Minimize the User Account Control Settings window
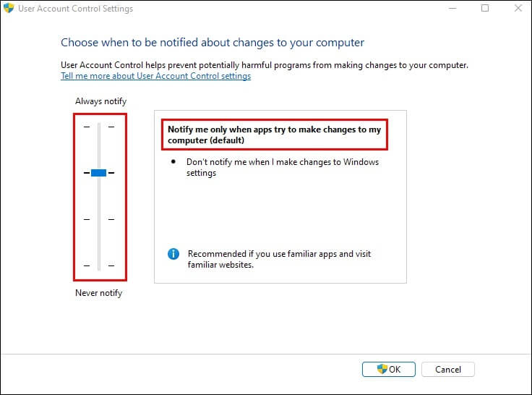This screenshot has width=532, height=395. tap(452, 8)
